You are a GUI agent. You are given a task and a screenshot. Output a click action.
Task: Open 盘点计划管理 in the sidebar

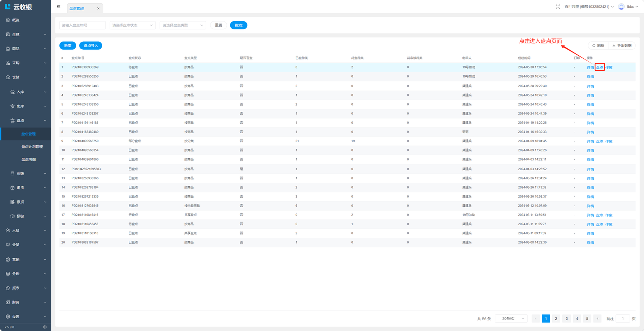32,147
